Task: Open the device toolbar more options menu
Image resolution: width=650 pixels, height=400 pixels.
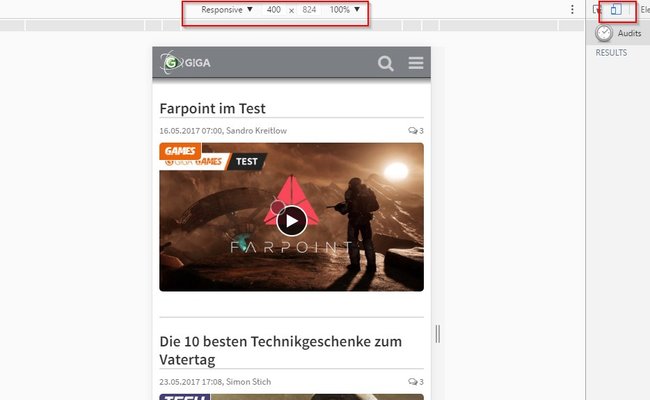Action: coord(572,10)
